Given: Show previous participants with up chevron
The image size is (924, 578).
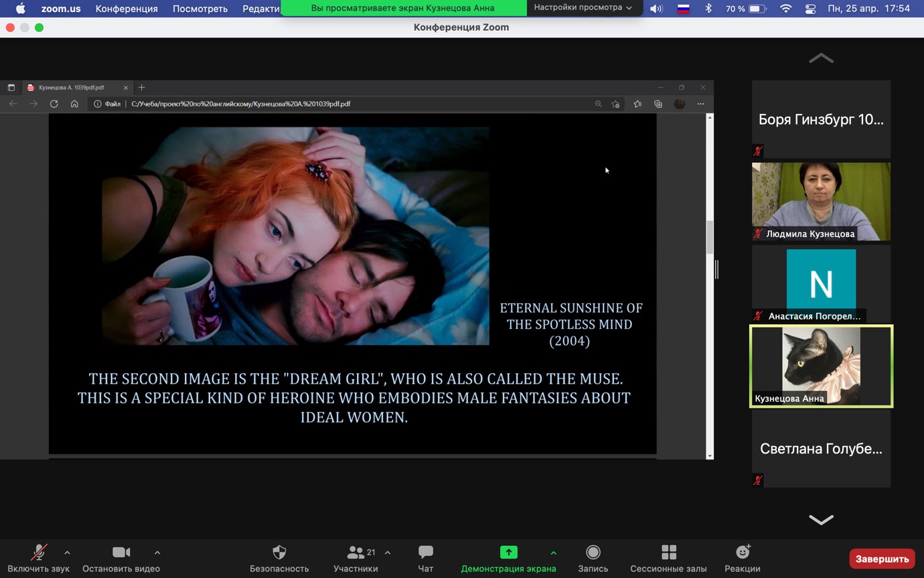Looking at the screenshot, I should (821, 58).
